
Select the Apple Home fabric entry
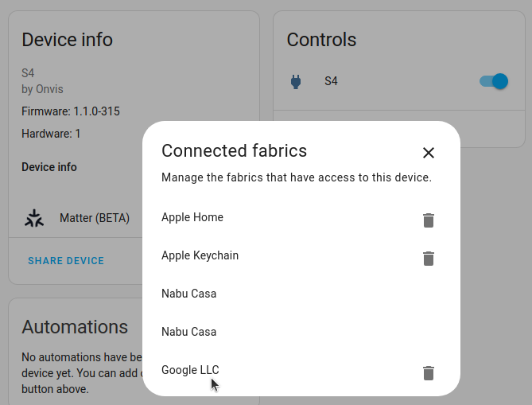click(192, 217)
